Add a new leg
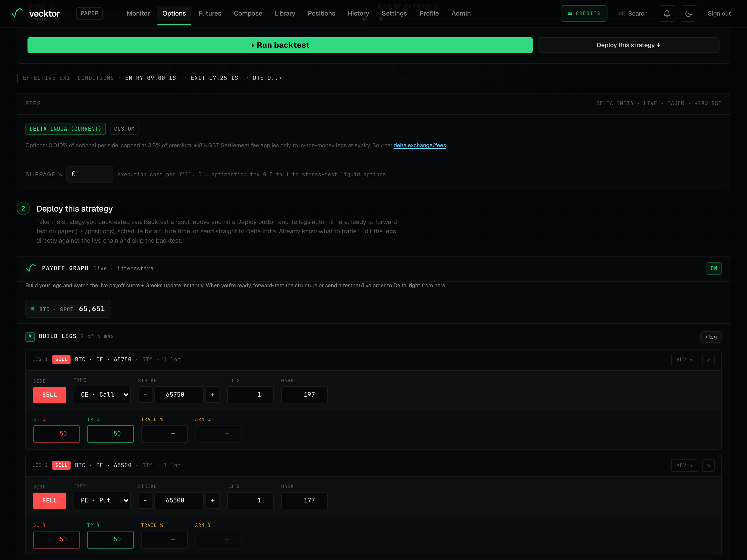The width and height of the screenshot is (747, 560). [710, 337]
